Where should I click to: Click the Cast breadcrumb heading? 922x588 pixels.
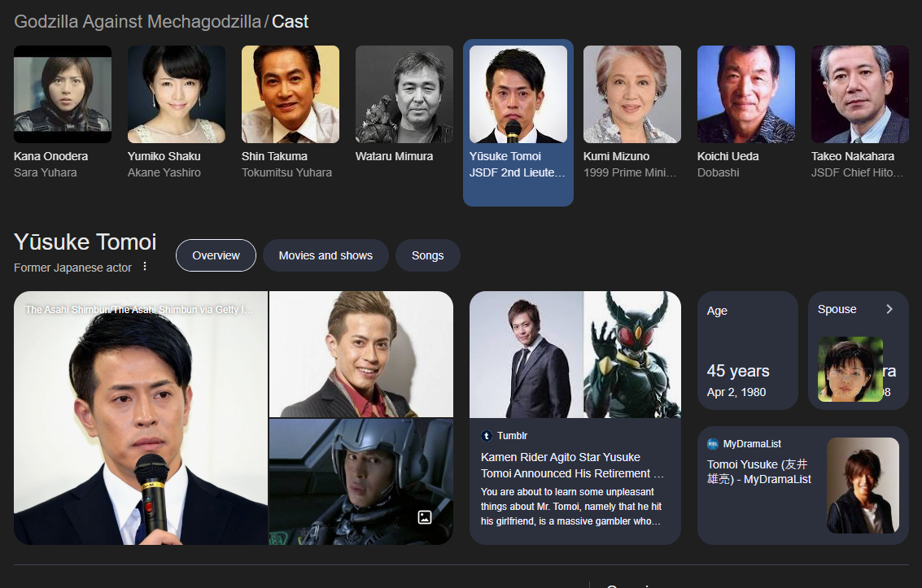pyautogui.click(x=290, y=22)
